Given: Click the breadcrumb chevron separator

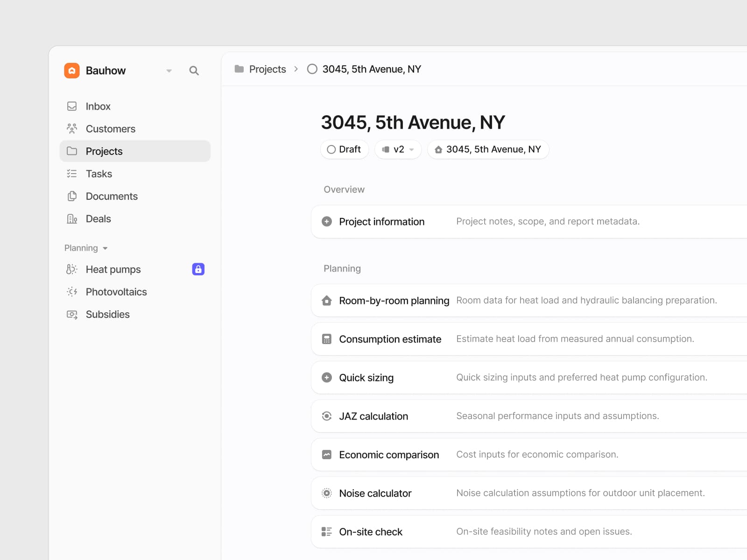Looking at the screenshot, I should point(296,69).
